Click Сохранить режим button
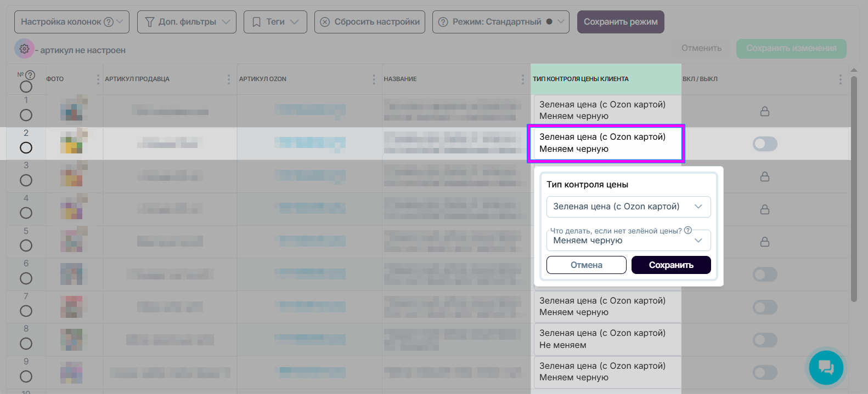 tap(621, 22)
